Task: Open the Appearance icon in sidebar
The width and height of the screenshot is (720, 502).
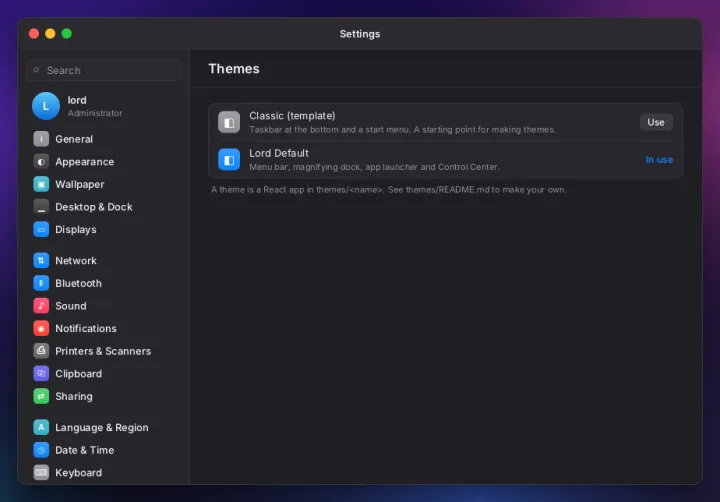Action: [41, 162]
